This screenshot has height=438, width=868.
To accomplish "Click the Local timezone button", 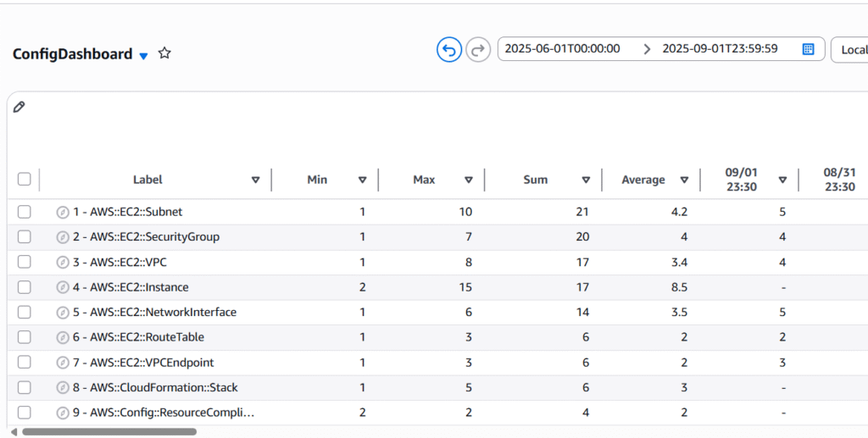I will pos(850,49).
